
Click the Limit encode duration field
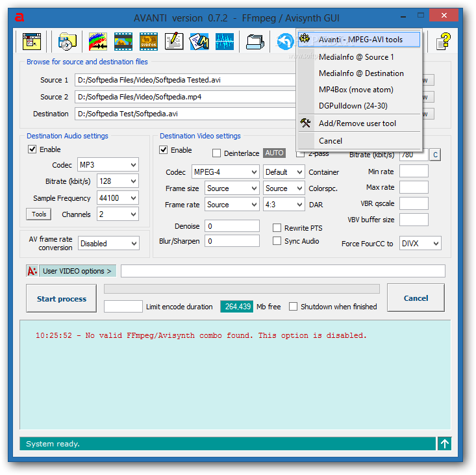123,306
